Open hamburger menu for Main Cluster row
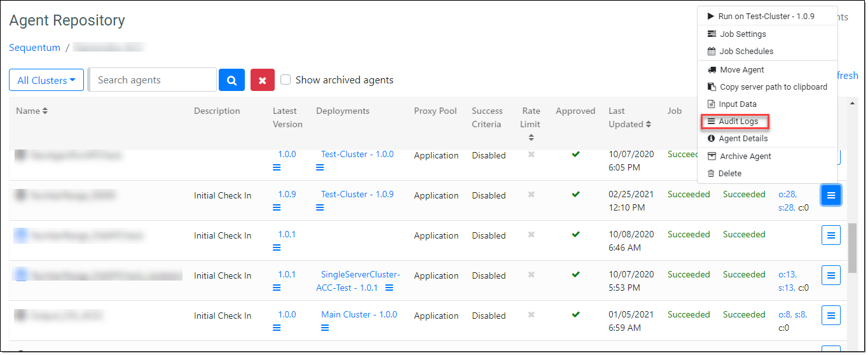 click(x=831, y=315)
